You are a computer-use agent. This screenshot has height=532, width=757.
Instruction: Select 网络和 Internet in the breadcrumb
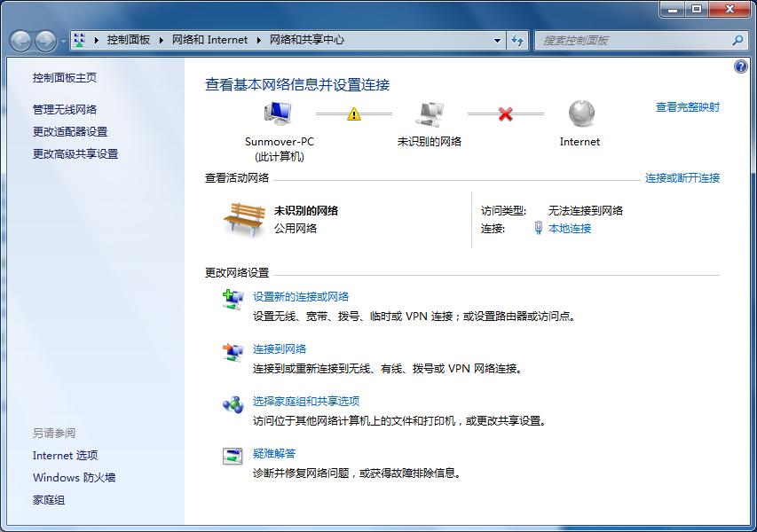click(210, 40)
